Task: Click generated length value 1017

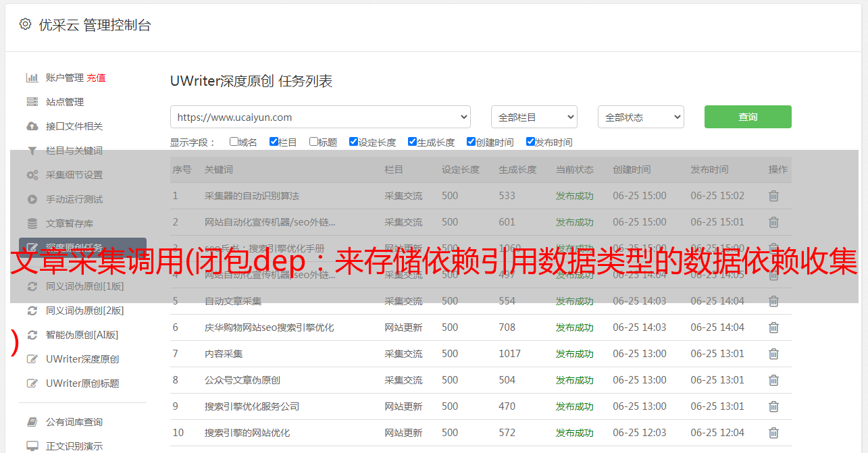Action: (510, 354)
